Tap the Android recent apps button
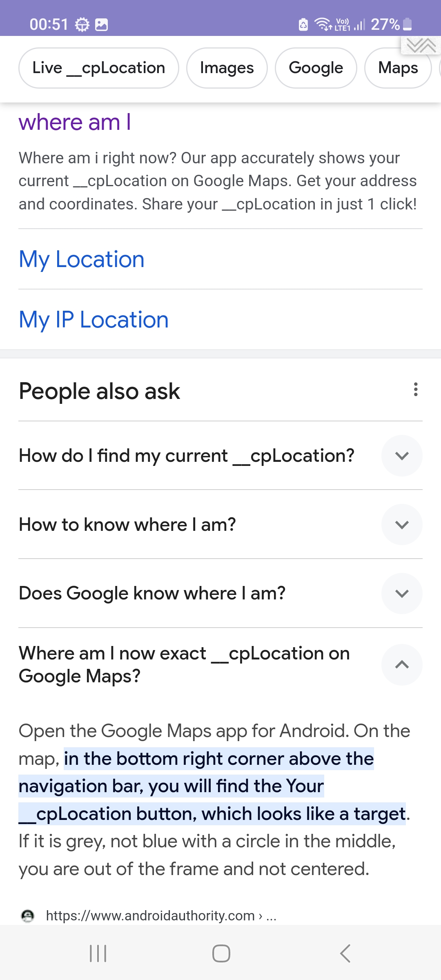This screenshot has height=980, width=441. point(98,953)
